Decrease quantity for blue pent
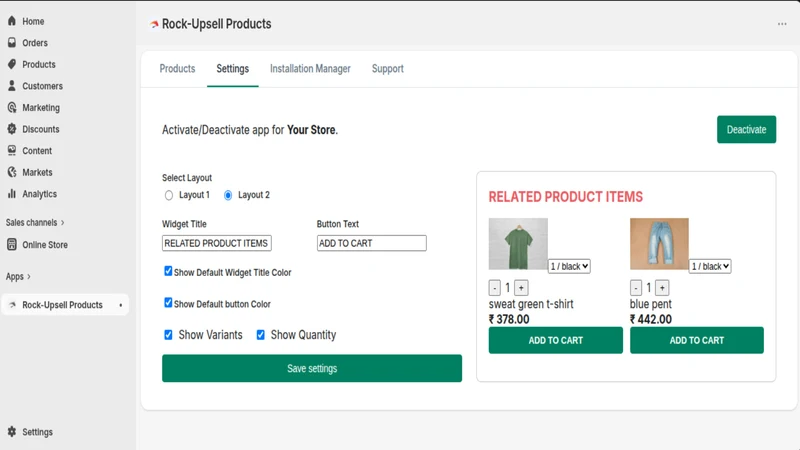800x450 pixels. (x=636, y=288)
